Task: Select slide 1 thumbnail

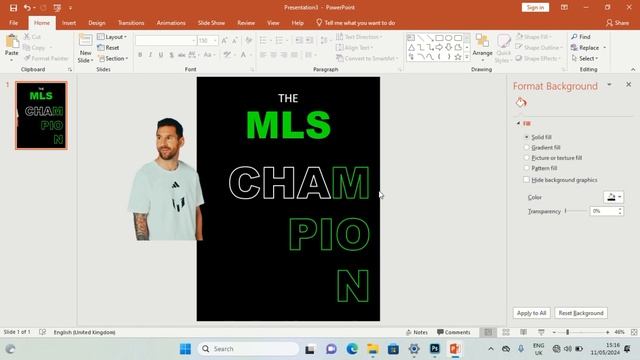Action: click(x=41, y=115)
